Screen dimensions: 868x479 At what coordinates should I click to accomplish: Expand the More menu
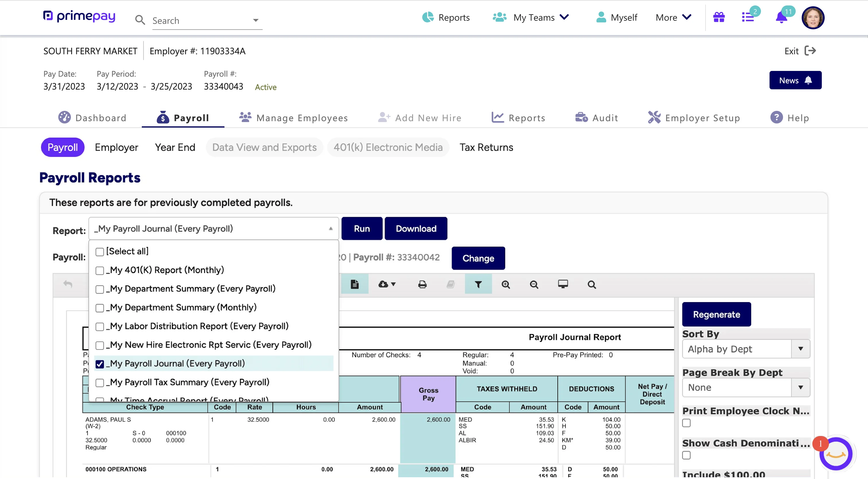pos(673,17)
